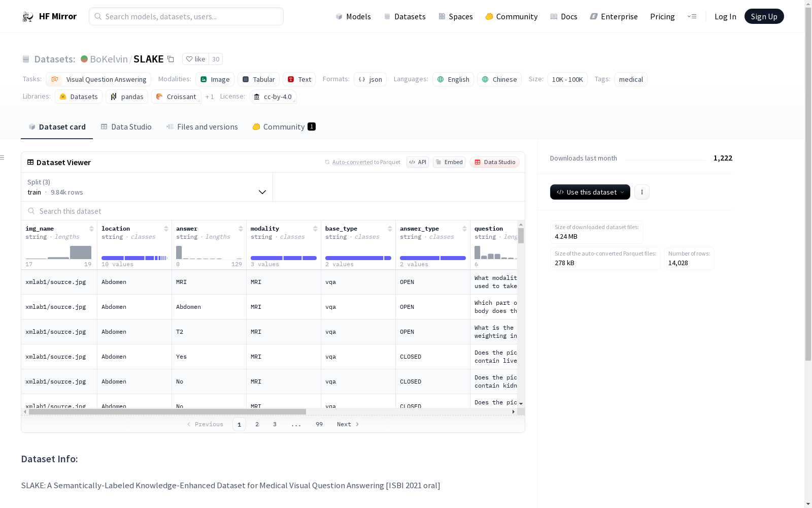Switch to the Files and versions tab
Screen dimensions: 812x508
(x=202, y=127)
